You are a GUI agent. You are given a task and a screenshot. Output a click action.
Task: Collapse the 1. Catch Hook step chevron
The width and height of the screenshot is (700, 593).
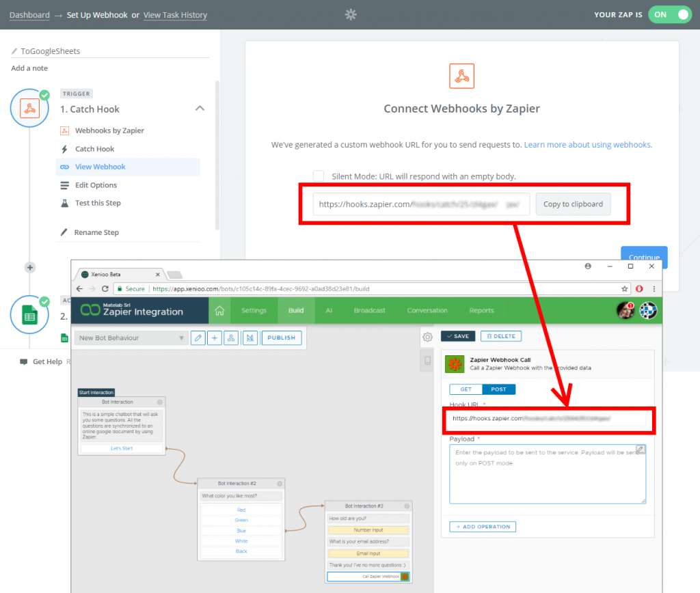[x=200, y=109]
